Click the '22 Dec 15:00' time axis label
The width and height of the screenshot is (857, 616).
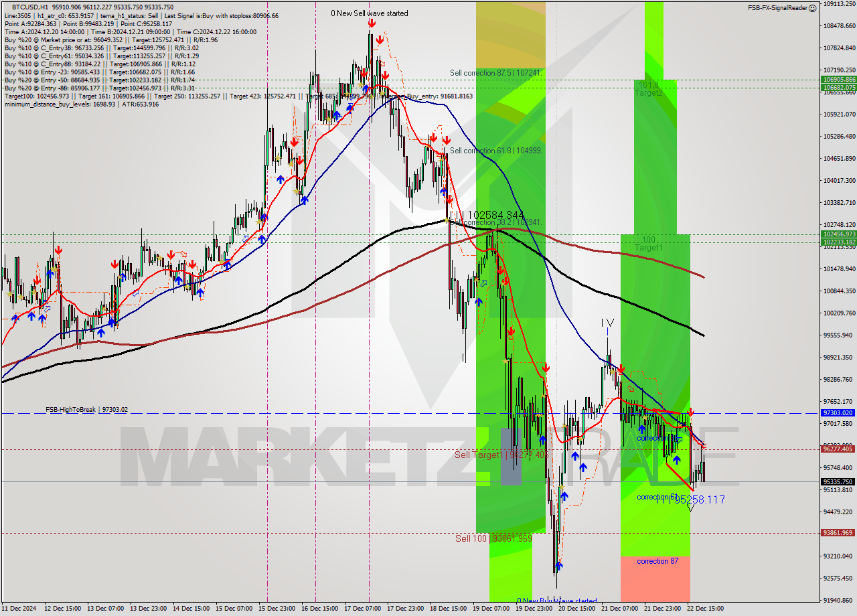[x=706, y=609]
